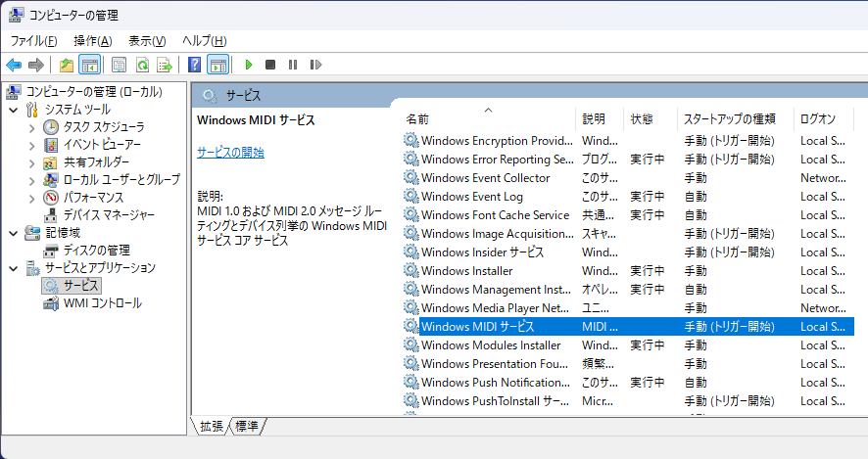
Task: Expand the タスク スケジューラ tree node
Action: 31,127
